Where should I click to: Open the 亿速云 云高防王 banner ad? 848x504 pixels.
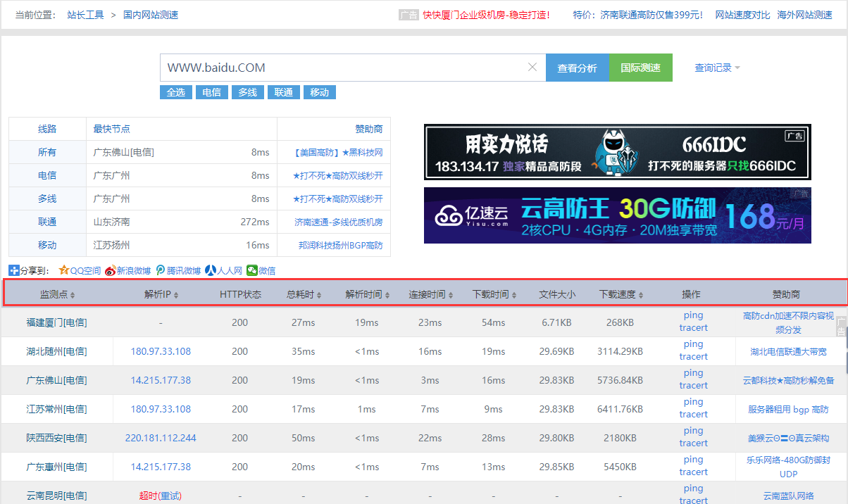(x=618, y=215)
